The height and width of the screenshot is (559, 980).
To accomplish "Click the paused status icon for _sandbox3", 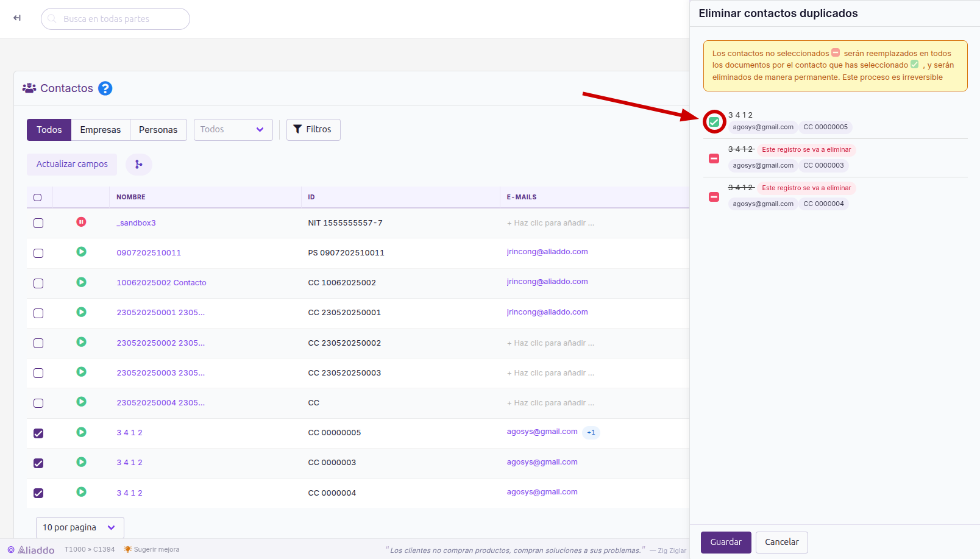I will point(81,222).
